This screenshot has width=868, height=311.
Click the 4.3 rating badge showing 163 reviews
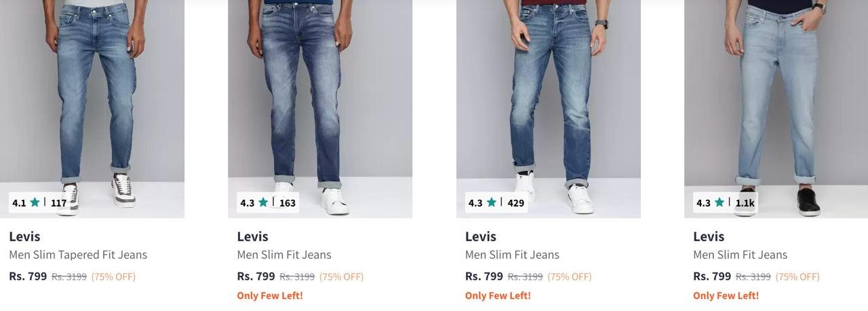268,203
